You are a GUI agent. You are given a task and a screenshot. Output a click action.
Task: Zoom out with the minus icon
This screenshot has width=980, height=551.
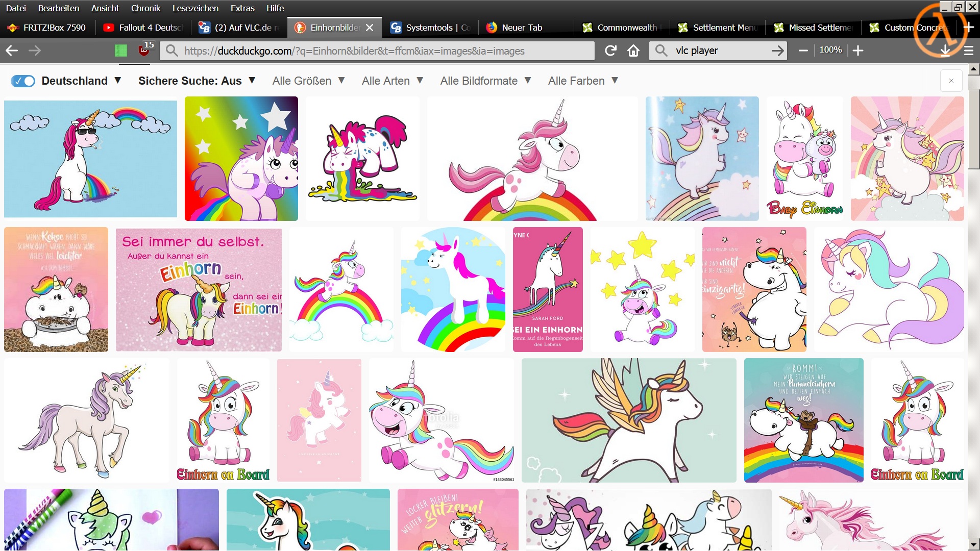(x=803, y=51)
